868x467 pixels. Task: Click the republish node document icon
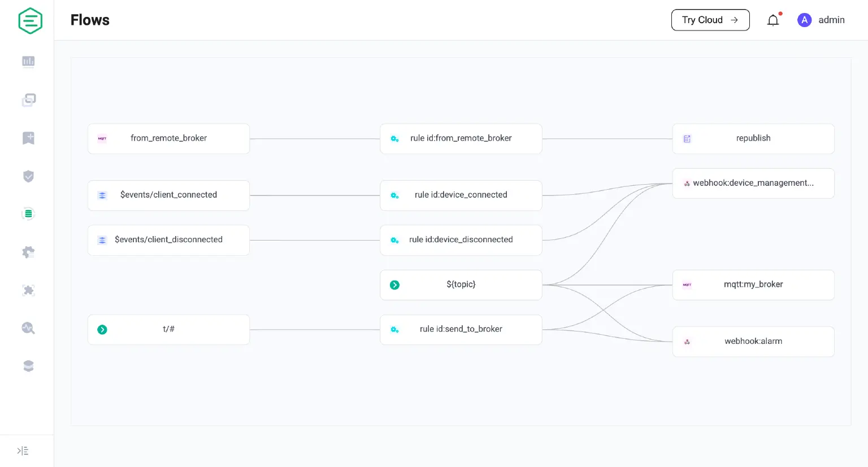point(687,138)
